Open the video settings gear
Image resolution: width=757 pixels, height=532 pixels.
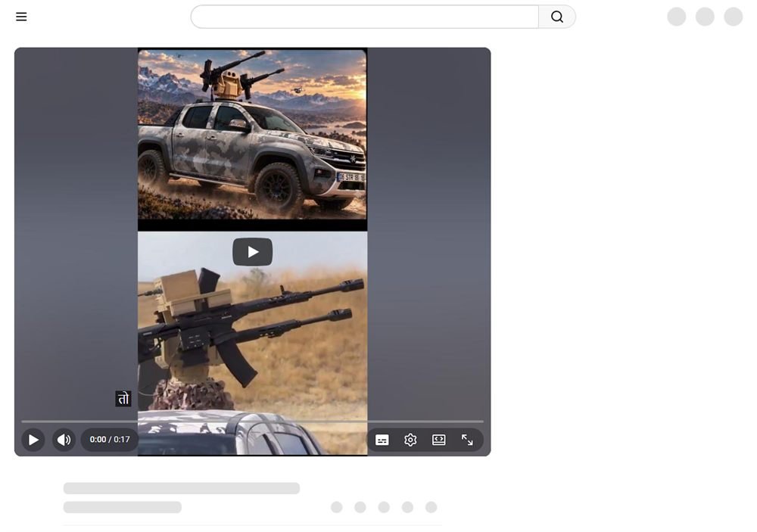tap(410, 440)
